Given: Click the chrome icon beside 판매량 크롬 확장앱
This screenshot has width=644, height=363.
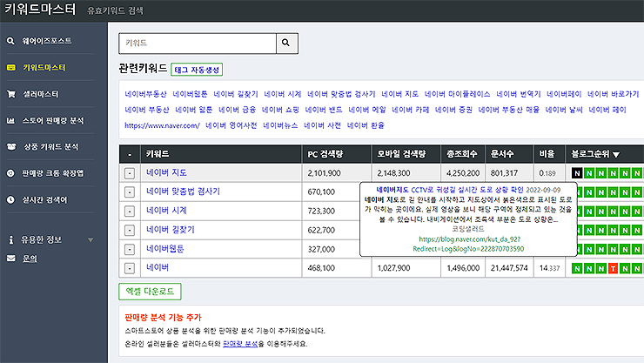Looking at the screenshot, I should pos(10,173).
